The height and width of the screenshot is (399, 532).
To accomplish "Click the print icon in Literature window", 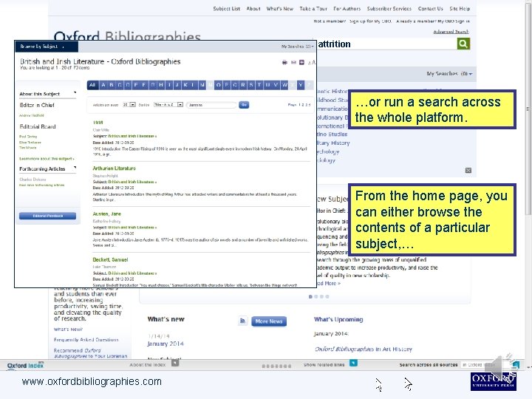I will [284, 62].
